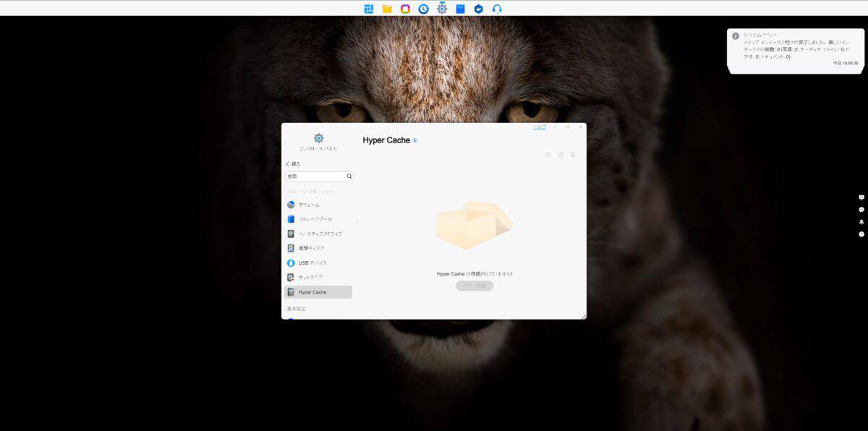Click the Hyper Cache info icon
868x431 pixels.
tap(415, 140)
